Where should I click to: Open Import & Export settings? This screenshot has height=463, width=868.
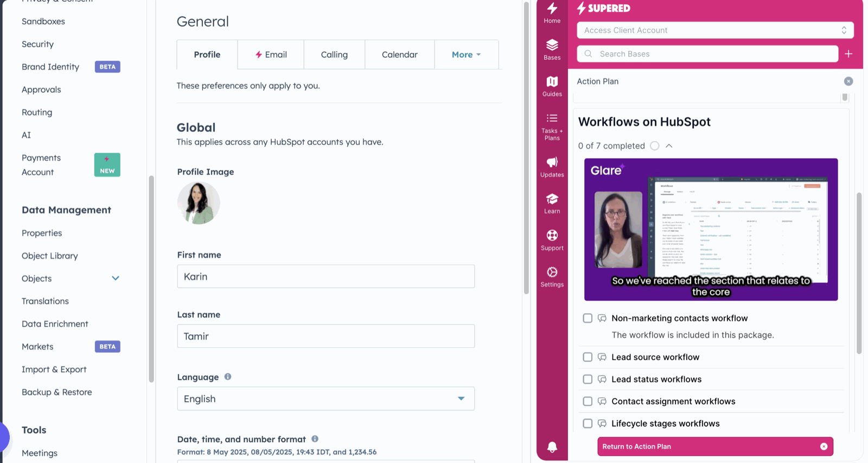(54, 370)
